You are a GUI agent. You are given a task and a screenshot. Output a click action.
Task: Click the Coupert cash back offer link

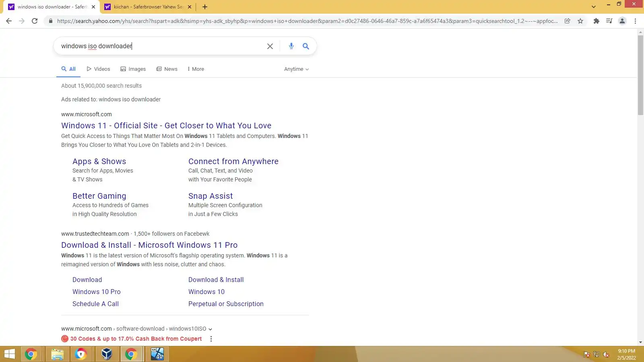[136, 339]
